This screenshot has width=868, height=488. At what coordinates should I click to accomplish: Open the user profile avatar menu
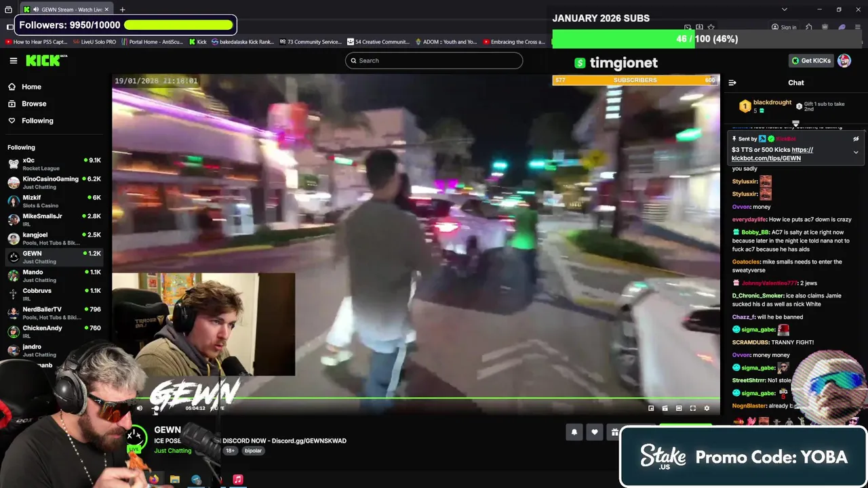844,60
